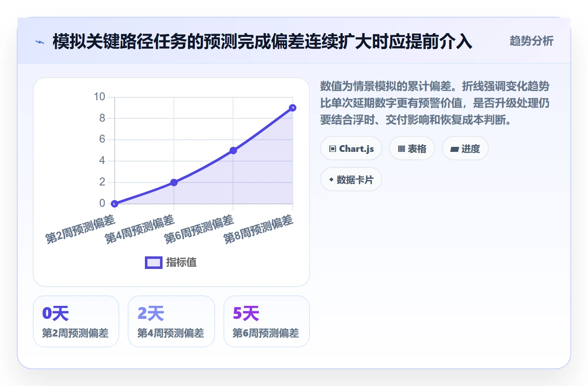Open the 2天 第4周预测偏差 stat card
Image resolution: width=588 pixels, height=386 pixels.
[171, 321]
